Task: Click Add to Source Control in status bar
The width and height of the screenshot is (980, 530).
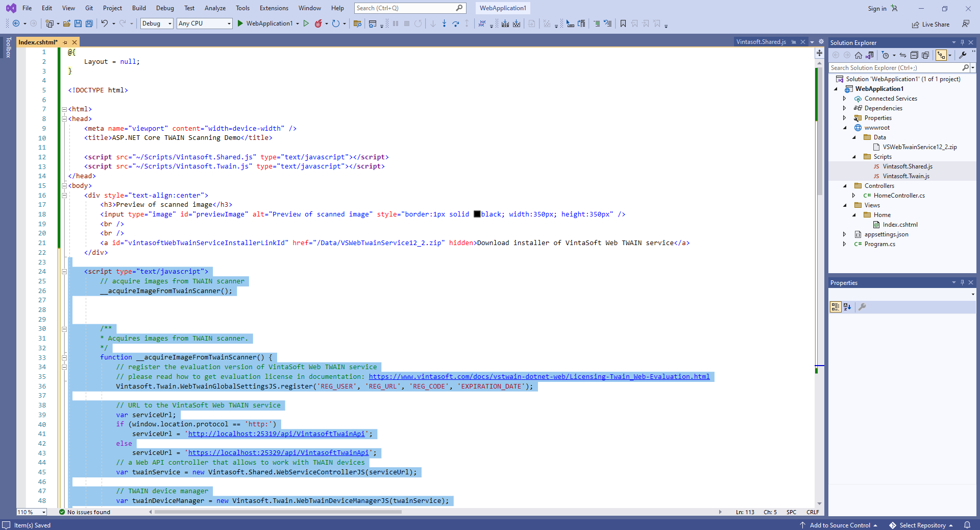Action: pyautogui.click(x=839, y=525)
